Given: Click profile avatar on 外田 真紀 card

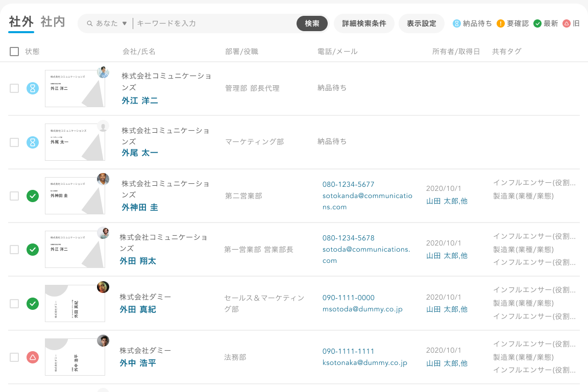Looking at the screenshot, I should 103,287.
